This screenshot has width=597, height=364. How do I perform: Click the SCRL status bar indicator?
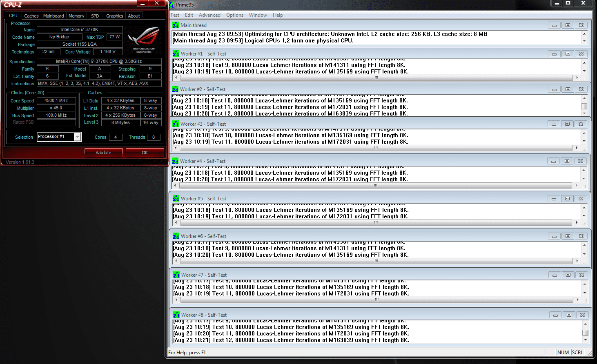[x=577, y=353]
